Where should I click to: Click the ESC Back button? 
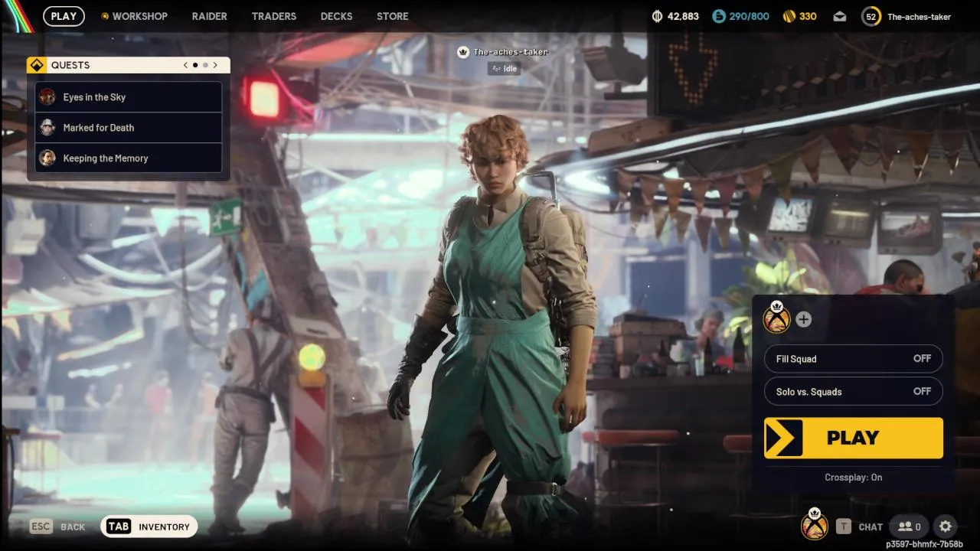[x=57, y=527]
